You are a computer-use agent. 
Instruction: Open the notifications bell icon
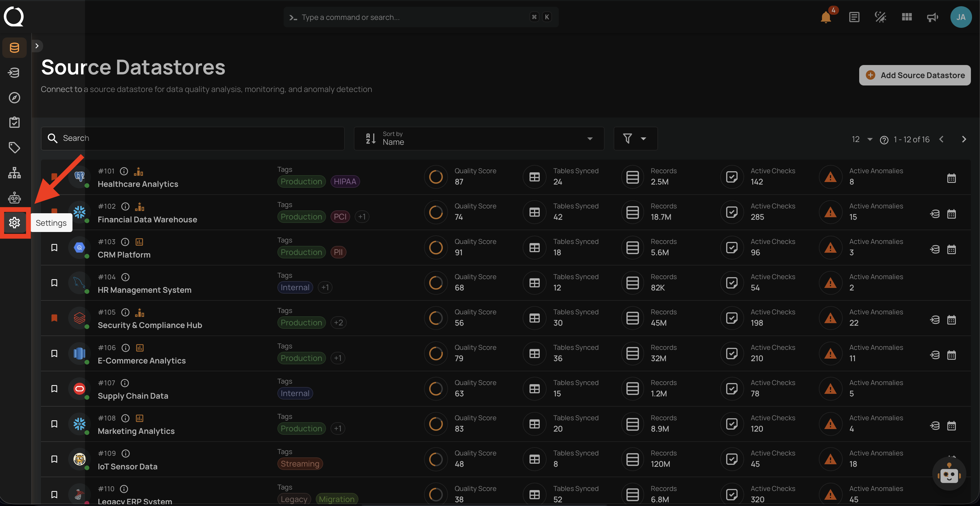click(x=826, y=17)
